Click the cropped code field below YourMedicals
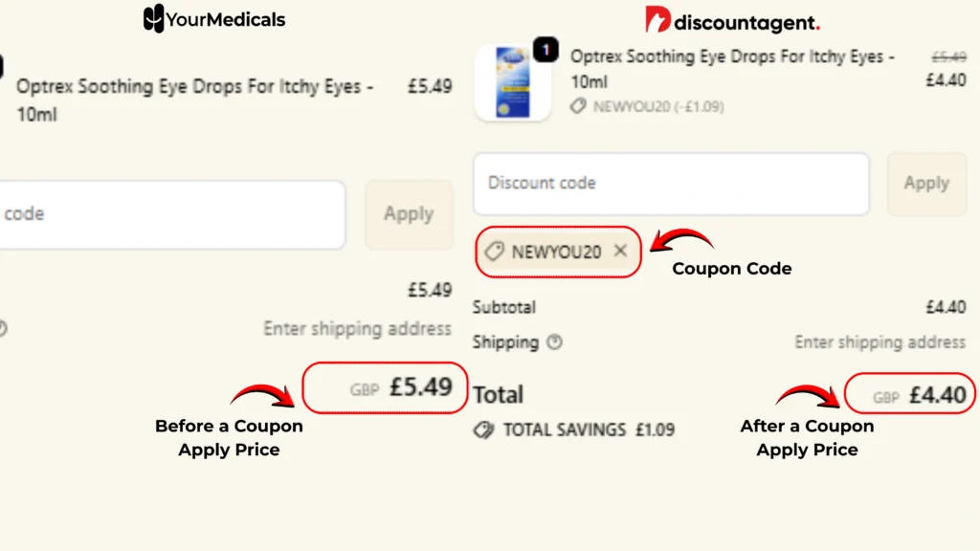 (x=172, y=214)
